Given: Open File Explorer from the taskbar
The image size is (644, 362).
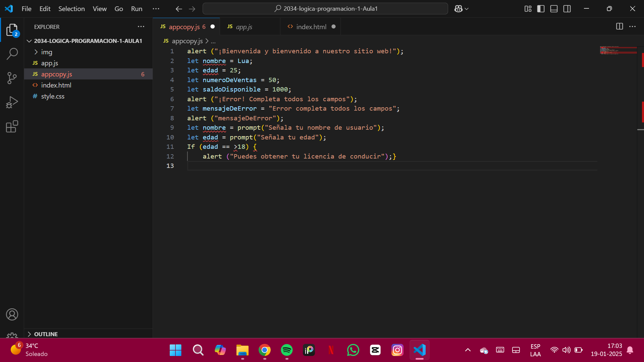Looking at the screenshot, I should (242, 350).
